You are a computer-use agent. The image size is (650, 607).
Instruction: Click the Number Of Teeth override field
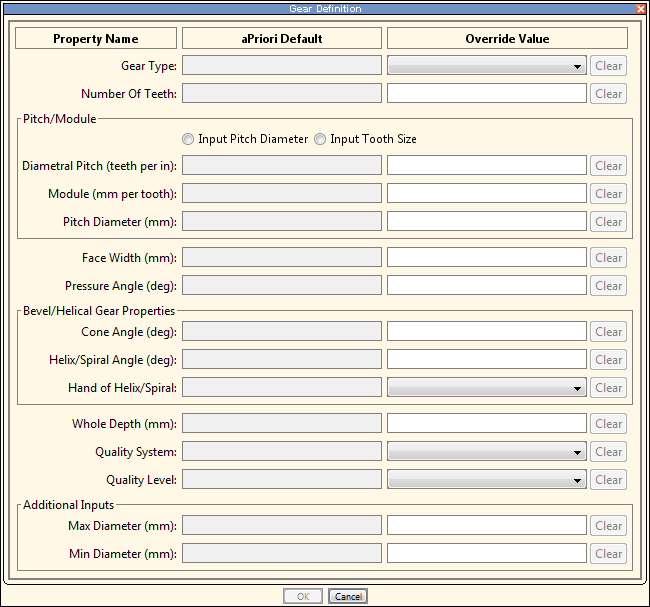(x=486, y=94)
